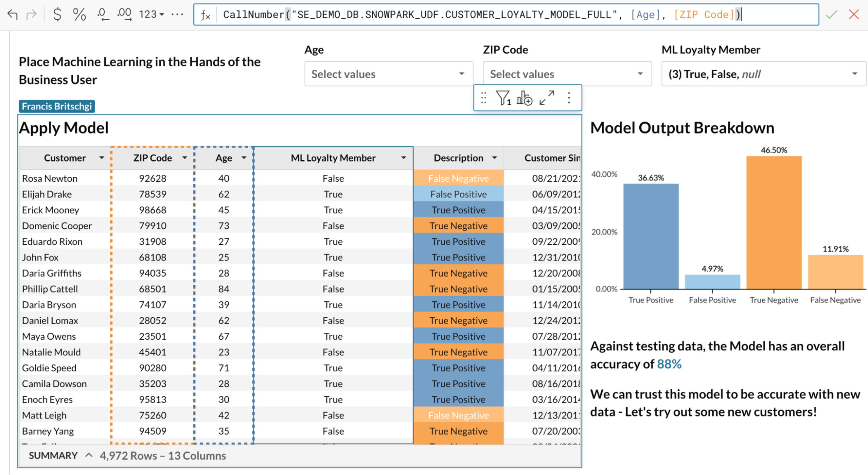Open the Customer column menu arrow
This screenshot has width=868, height=475.
click(x=101, y=158)
